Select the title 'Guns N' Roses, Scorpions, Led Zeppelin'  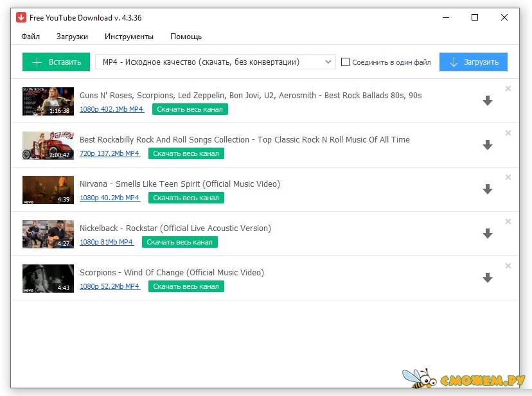[x=251, y=95]
